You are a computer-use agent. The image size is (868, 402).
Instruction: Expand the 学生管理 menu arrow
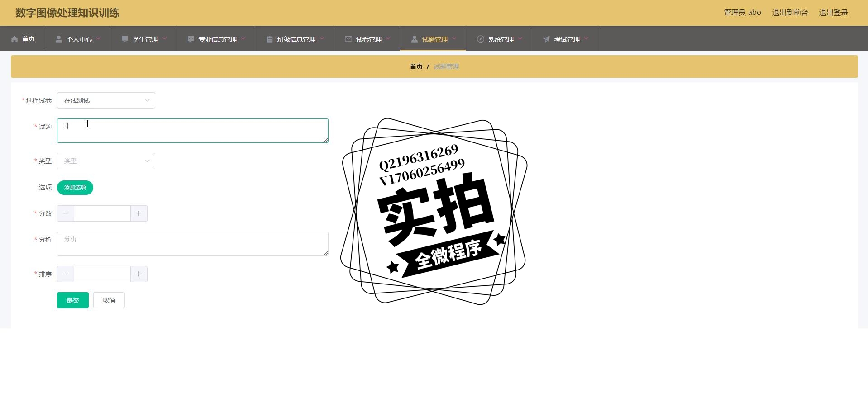coord(164,38)
